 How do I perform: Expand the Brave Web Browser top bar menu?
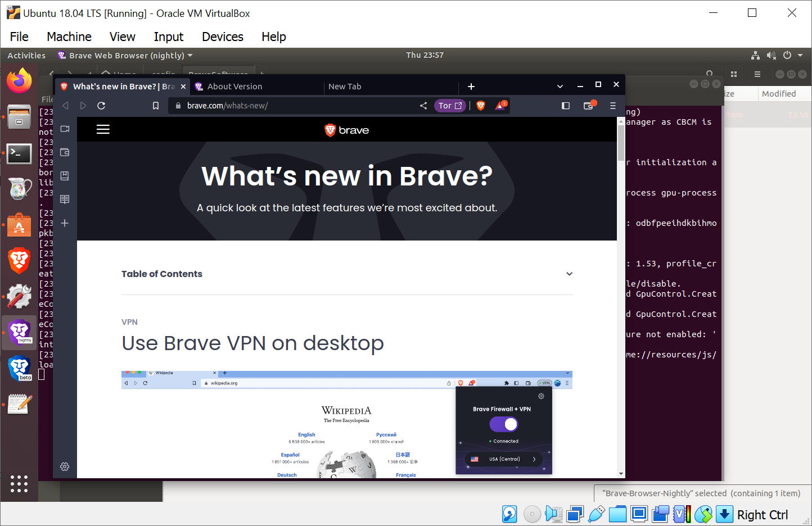pyautogui.click(x=190, y=55)
